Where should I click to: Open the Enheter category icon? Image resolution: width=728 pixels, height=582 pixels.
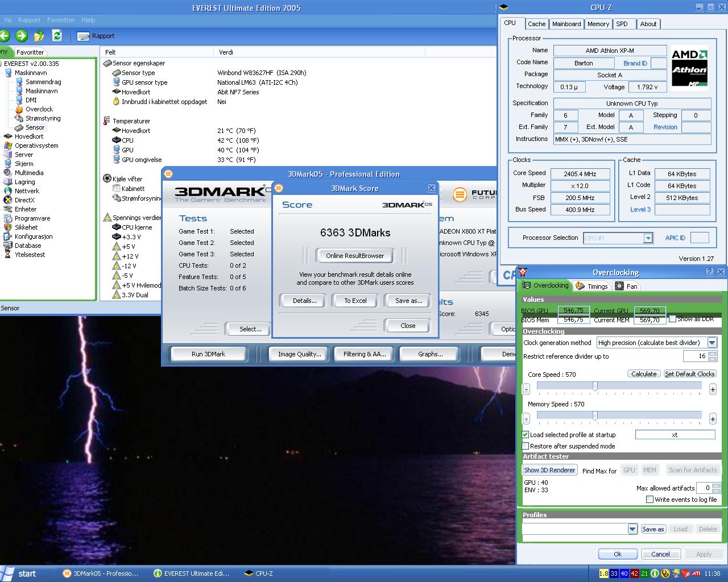pyautogui.click(x=8, y=209)
